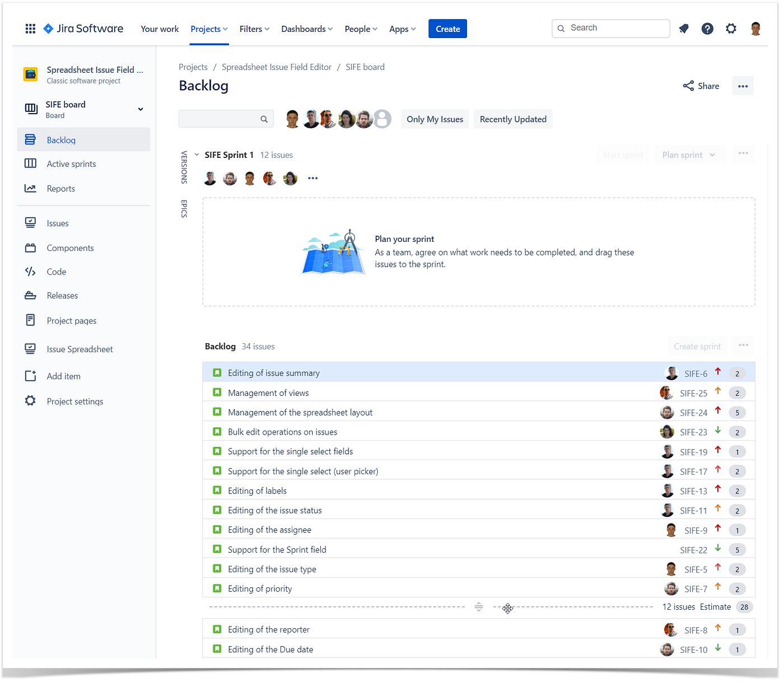Click the top Search field
The image size is (784, 682).
coord(611,28)
